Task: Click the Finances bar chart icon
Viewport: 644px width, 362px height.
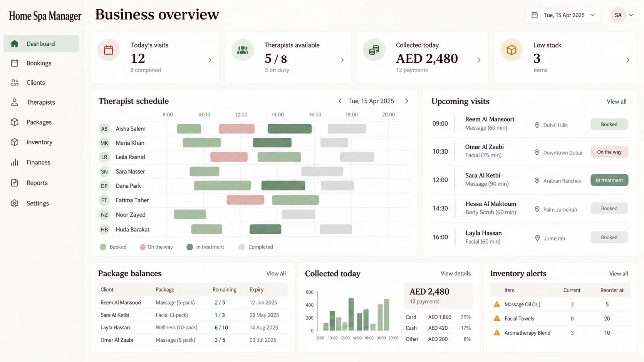Action: tap(15, 162)
